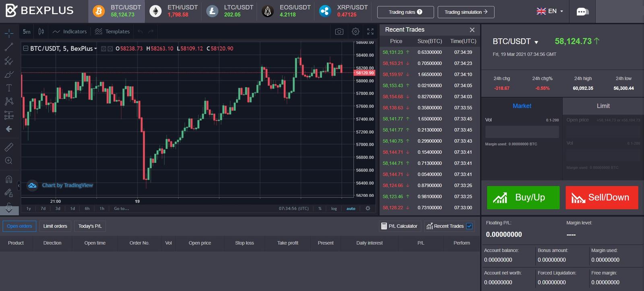
Task: Open the indicator Templates menu
Action: (x=112, y=31)
